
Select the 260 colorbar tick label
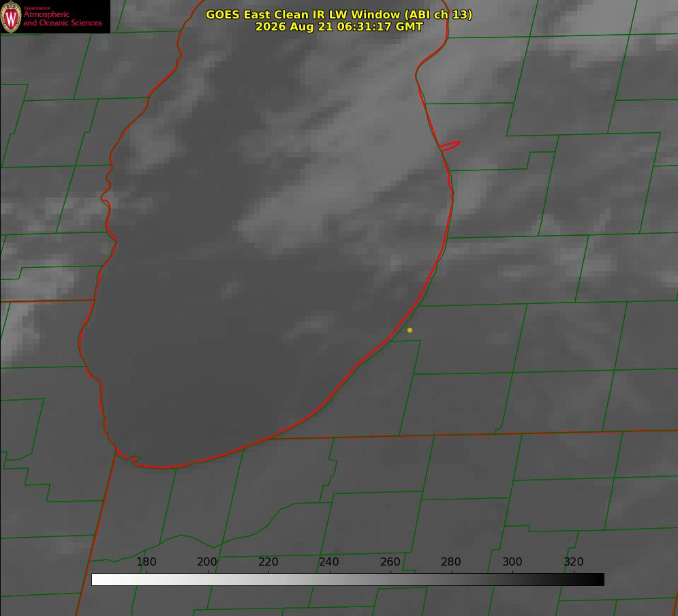pyautogui.click(x=390, y=561)
